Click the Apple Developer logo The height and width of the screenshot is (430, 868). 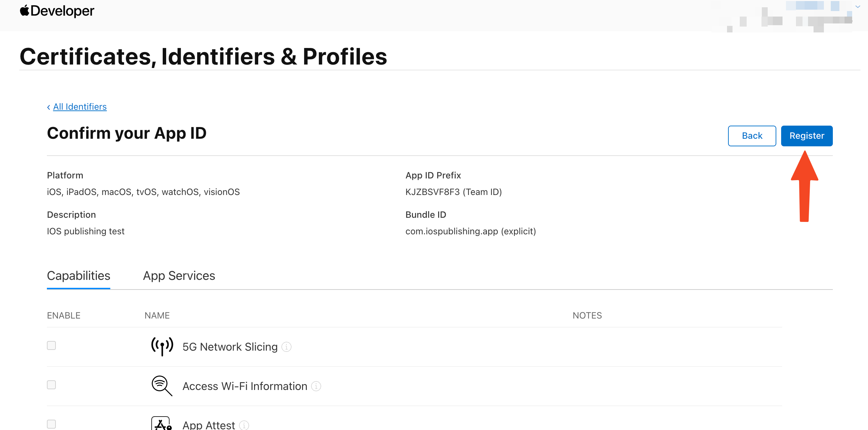point(57,11)
